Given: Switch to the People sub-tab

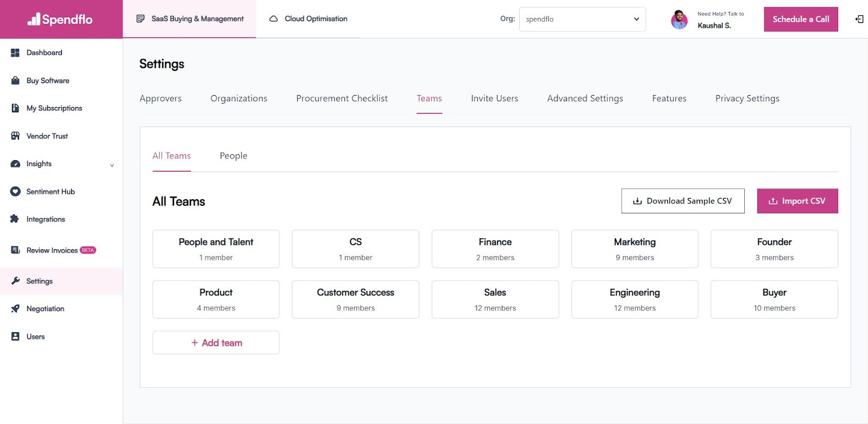Looking at the screenshot, I should point(233,156).
